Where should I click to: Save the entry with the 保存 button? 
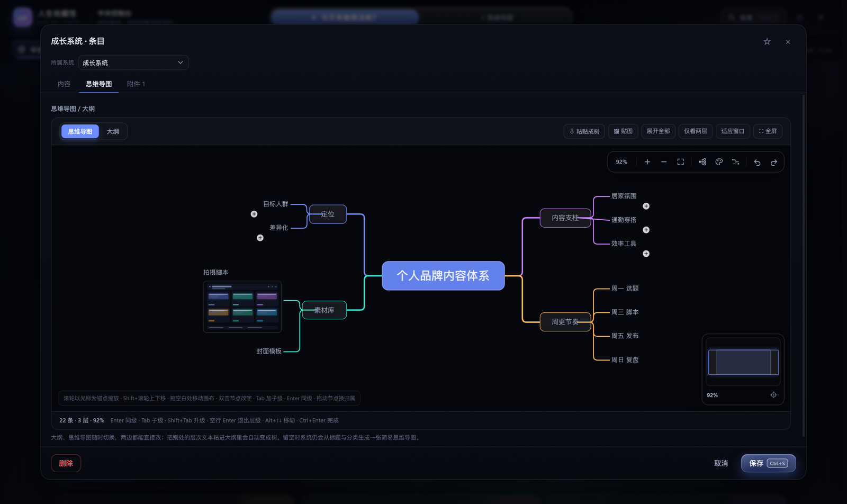point(769,463)
